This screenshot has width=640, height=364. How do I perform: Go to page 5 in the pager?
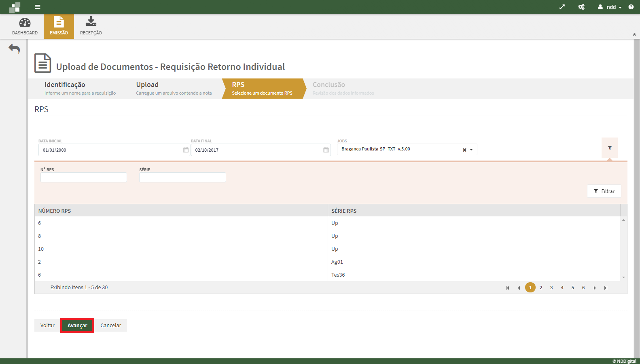point(573,288)
